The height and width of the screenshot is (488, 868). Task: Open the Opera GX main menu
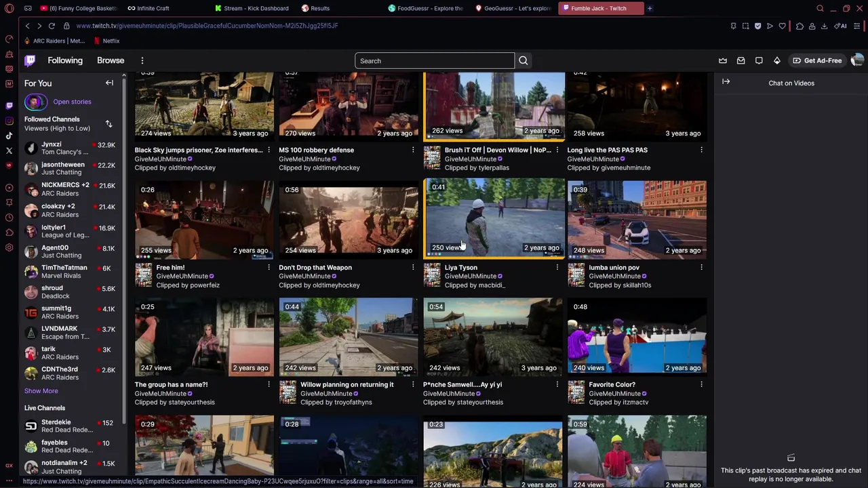point(9,8)
